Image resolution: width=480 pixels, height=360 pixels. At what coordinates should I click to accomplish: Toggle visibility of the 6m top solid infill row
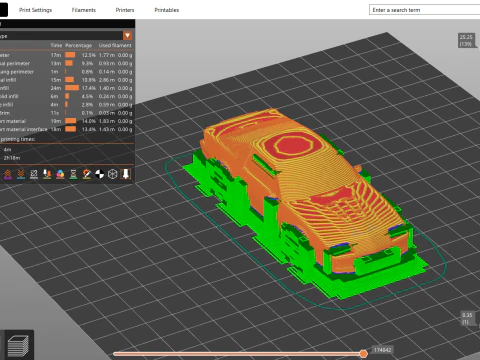click(x=66, y=96)
